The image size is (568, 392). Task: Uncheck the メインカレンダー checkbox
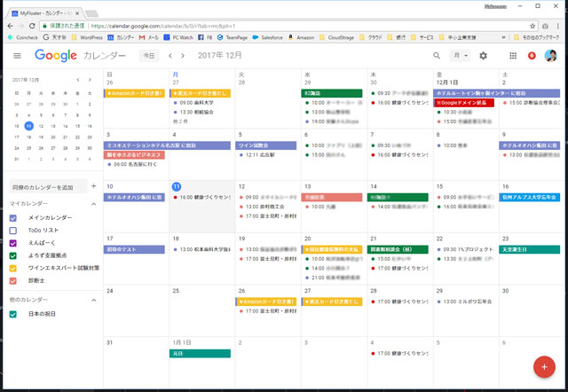(x=13, y=217)
